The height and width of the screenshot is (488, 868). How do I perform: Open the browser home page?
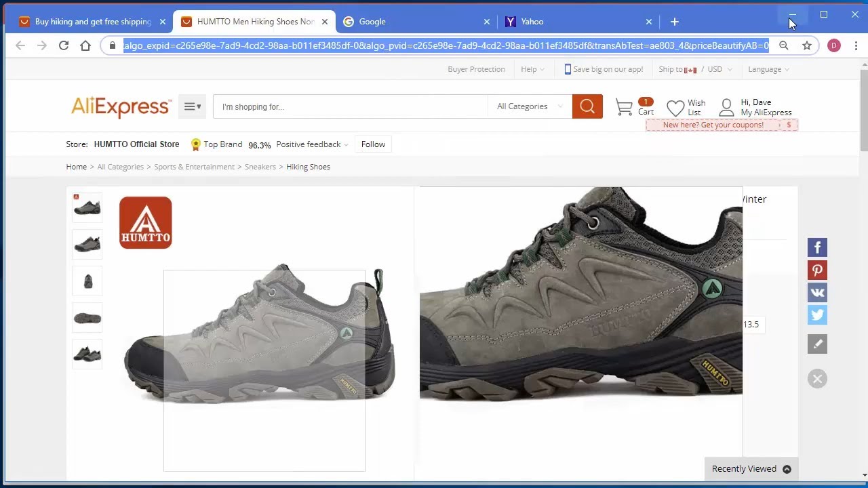(x=85, y=45)
